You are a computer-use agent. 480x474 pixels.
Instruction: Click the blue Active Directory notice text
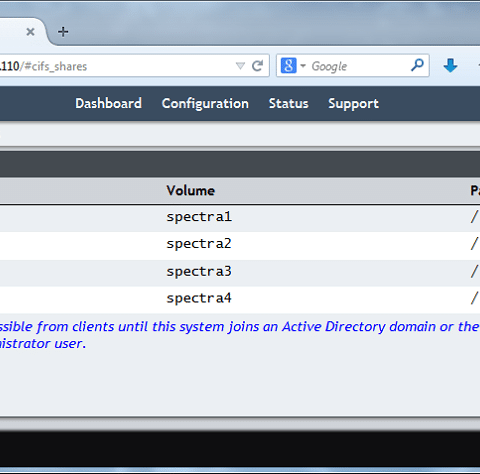coord(240,335)
